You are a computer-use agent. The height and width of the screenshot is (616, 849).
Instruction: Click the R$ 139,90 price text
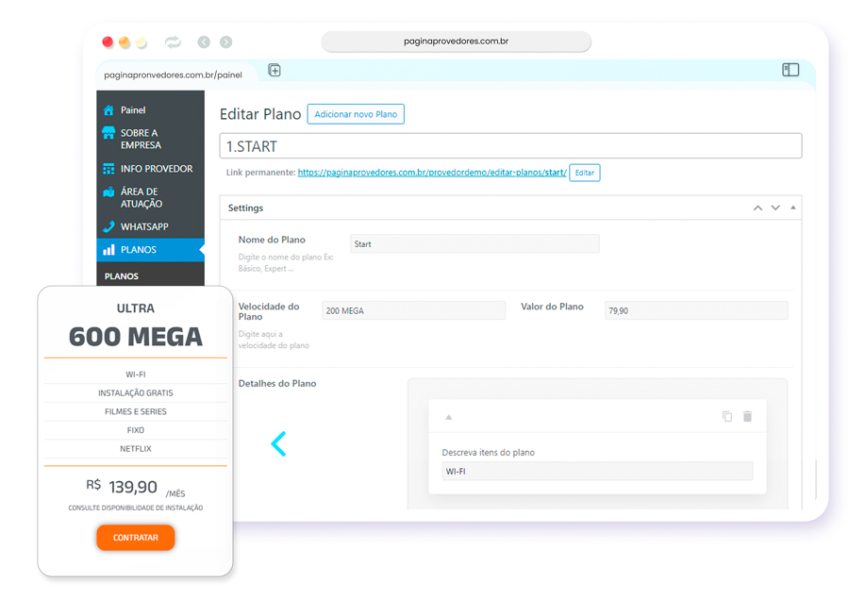[122, 486]
